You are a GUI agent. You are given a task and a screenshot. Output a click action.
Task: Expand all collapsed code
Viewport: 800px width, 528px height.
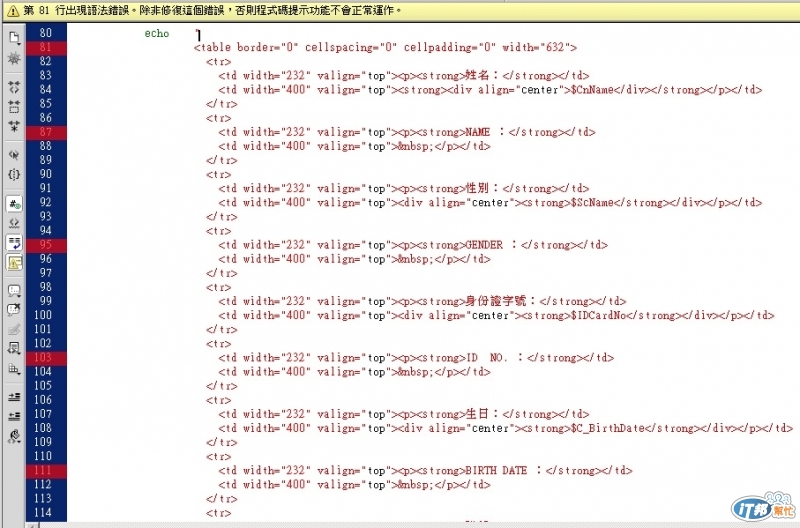click(x=14, y=126)
